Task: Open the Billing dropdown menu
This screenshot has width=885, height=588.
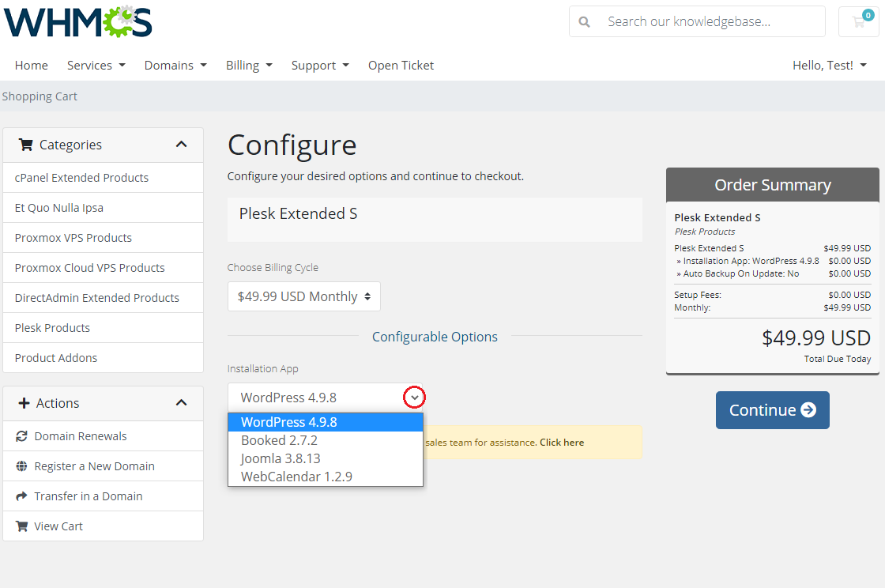Action: click(249, 66)
